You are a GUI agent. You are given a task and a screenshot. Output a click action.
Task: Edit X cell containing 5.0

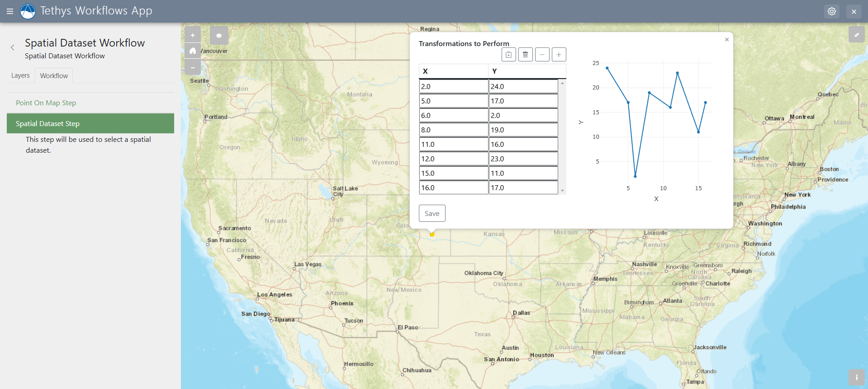454,101
